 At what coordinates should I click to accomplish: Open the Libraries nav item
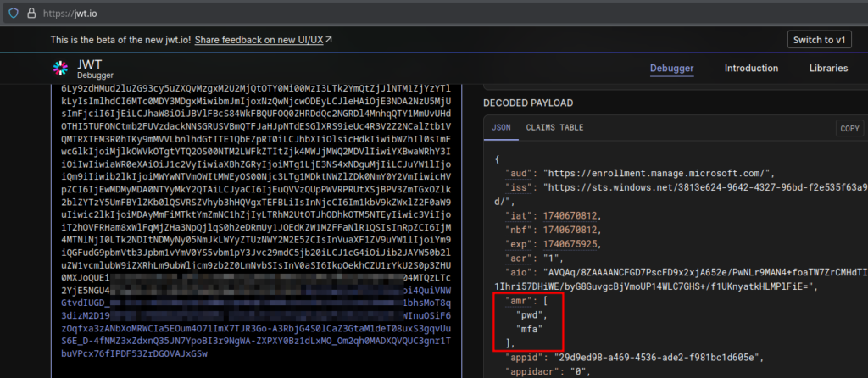click(828, 69)
